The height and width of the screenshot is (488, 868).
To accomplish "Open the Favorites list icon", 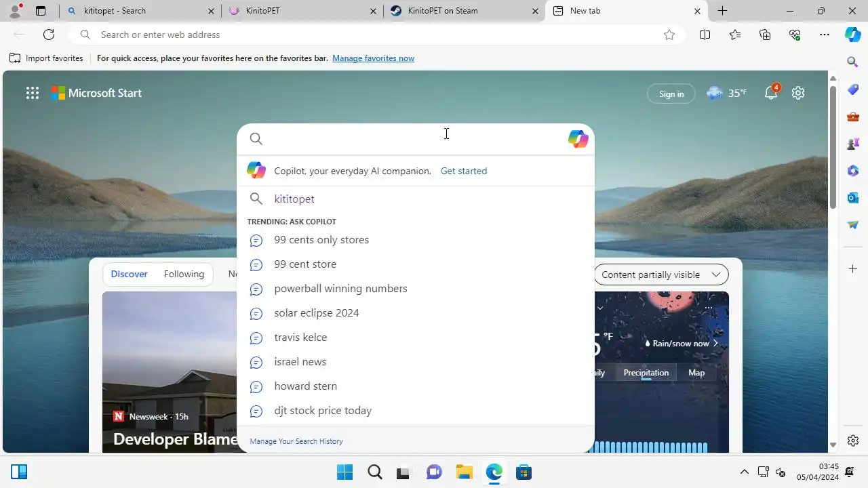I will [x=735, y=35].
